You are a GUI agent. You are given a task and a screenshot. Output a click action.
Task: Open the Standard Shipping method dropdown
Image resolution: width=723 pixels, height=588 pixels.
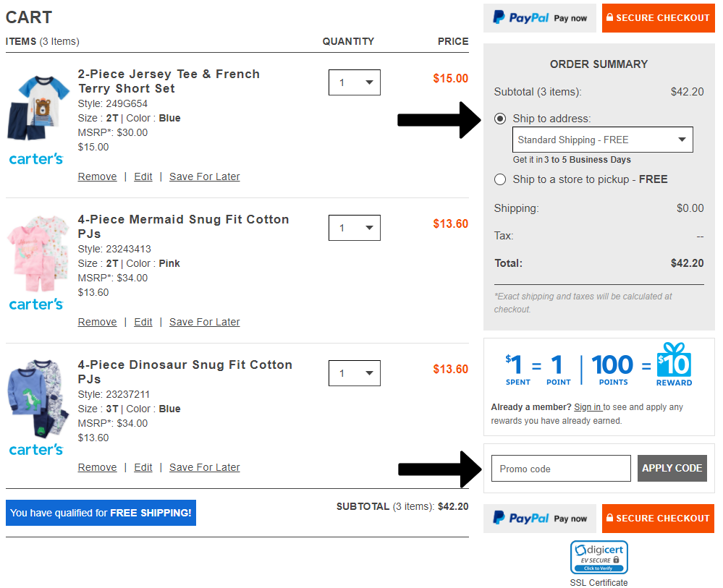pyautogui.click(x=602, y=140)
